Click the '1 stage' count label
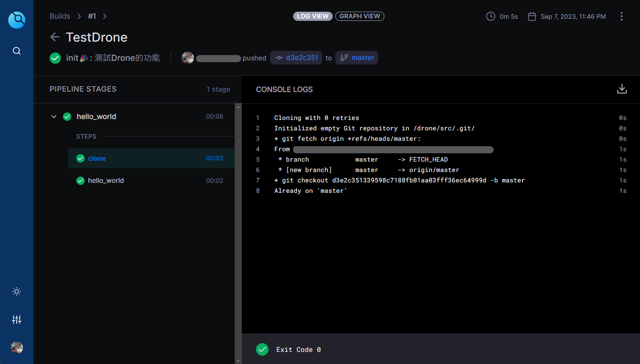Image resolution: width=640 pixels, height=364 pixels. pos(218,89)
